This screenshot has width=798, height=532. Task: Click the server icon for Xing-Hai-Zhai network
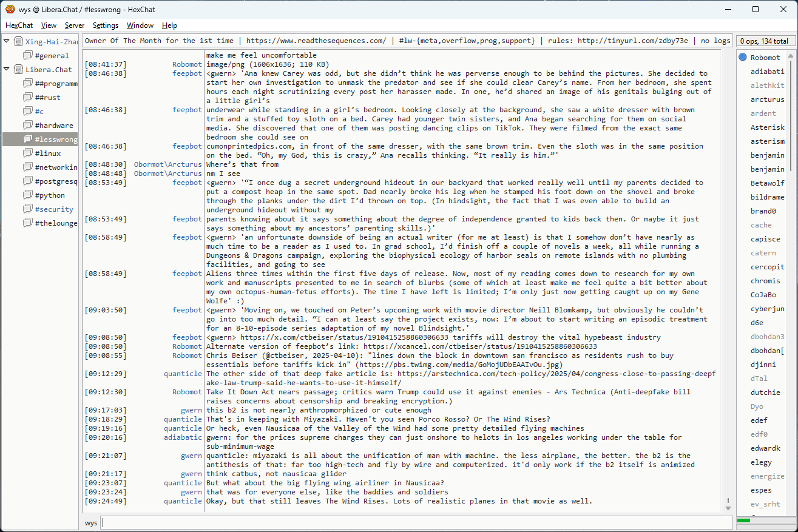click(x=18, y=42)
